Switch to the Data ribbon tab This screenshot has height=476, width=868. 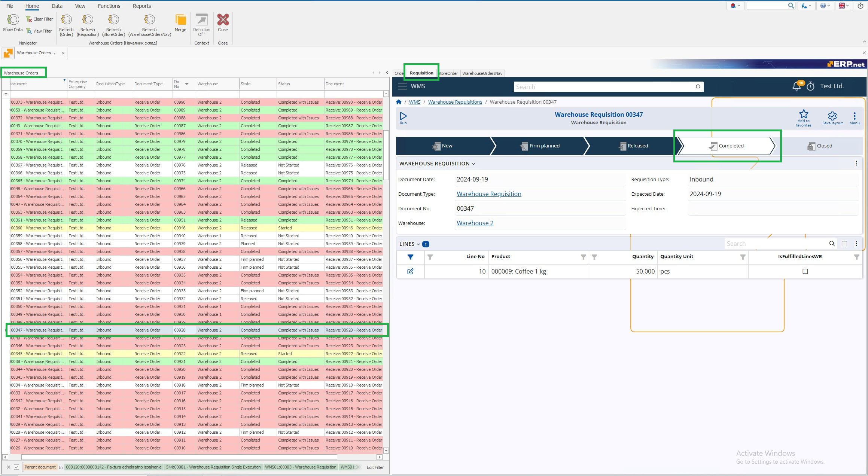point(57,6)
